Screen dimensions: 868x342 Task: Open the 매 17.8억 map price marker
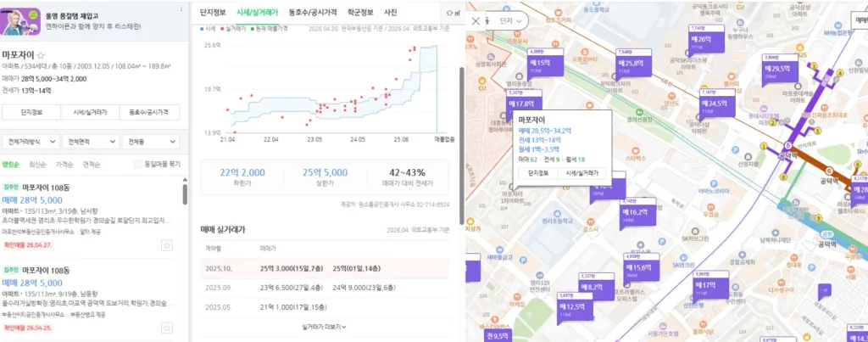point(522,103)
